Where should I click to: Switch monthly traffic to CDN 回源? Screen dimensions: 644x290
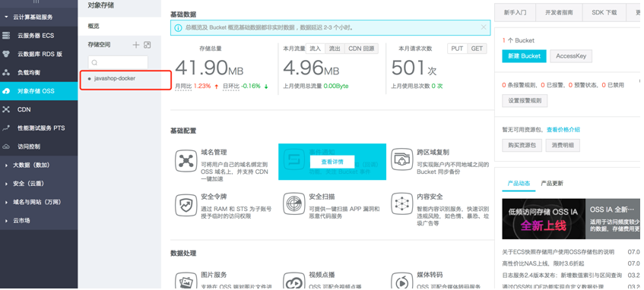[361, 49]
